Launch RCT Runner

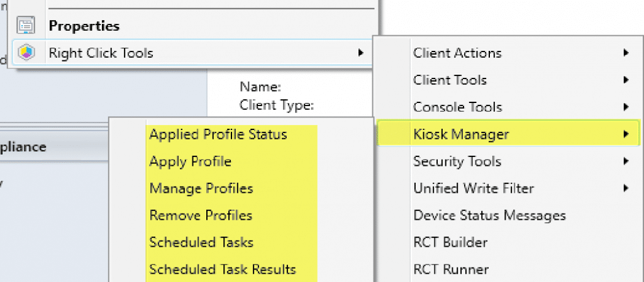tap(450, 269)
